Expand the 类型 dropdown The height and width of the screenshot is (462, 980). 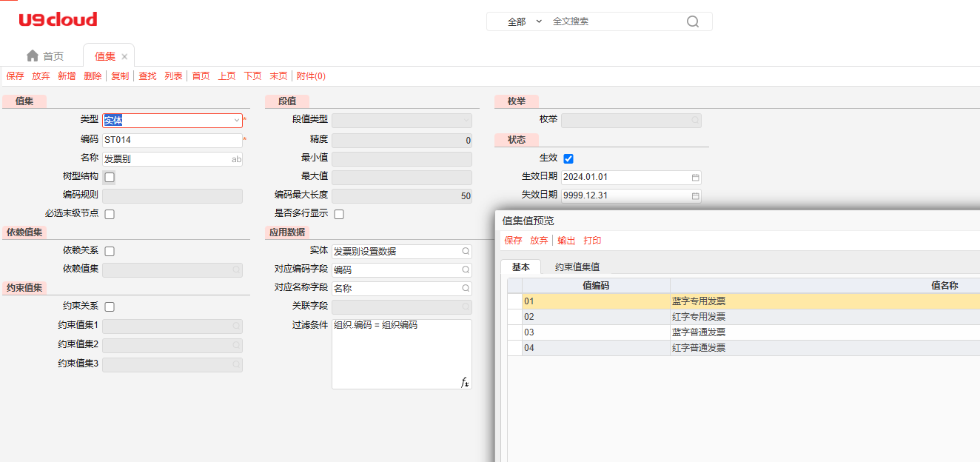(236, 120)
